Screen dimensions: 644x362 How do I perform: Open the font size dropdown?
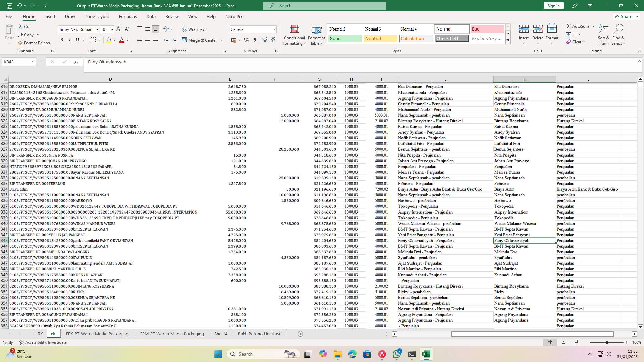(111, 29)
